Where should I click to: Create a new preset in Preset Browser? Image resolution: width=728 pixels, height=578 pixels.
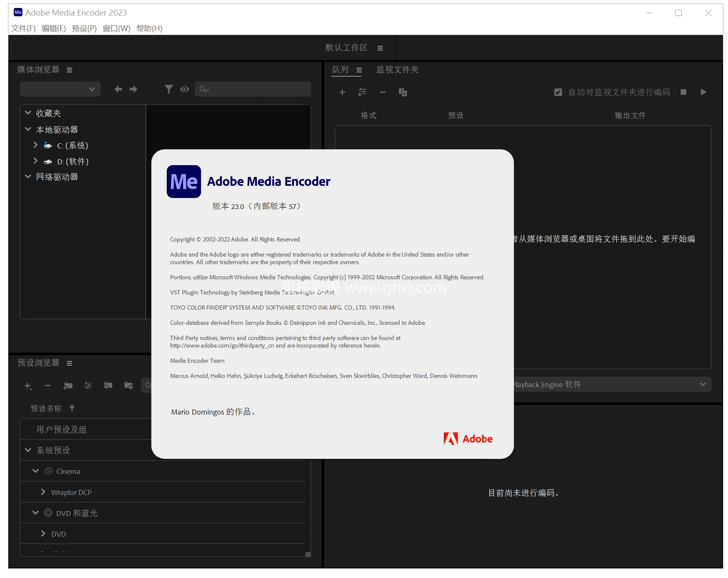coord(28,385)
